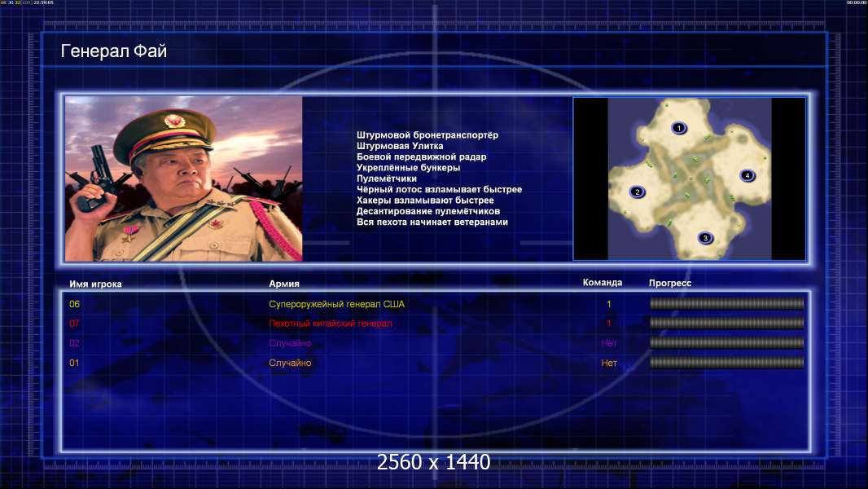Click start position marker 1 on map
Viewport: 868px width, 489px height.
pos(679,128)
